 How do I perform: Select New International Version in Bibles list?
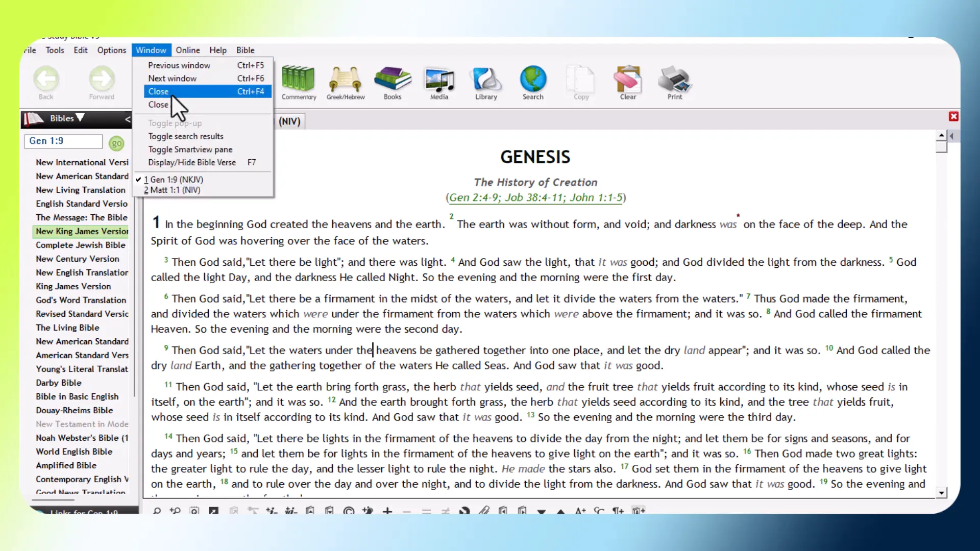[x=82, y=162]
